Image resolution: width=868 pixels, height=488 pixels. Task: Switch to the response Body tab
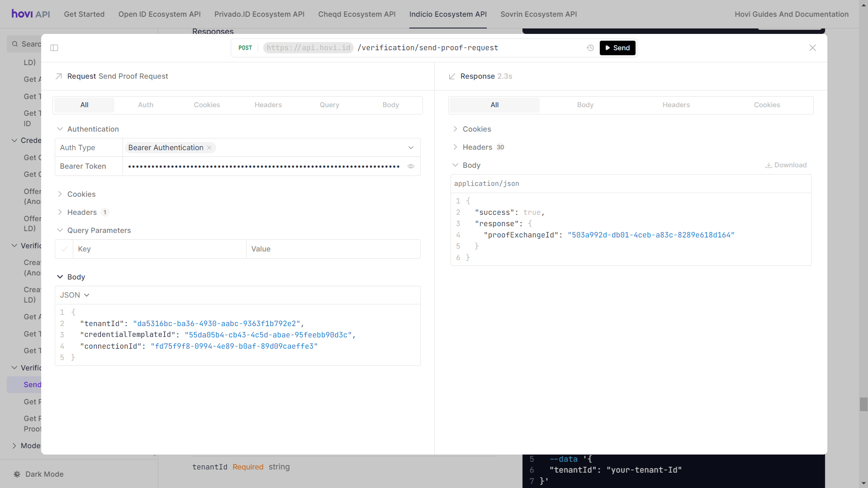click(x=585, y=105)
